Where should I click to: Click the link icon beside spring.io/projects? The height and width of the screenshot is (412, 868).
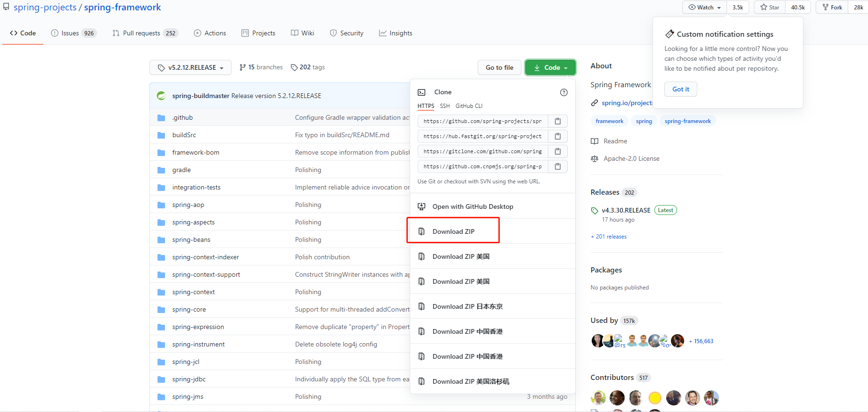pyautogui.click(x=595, y=103)
